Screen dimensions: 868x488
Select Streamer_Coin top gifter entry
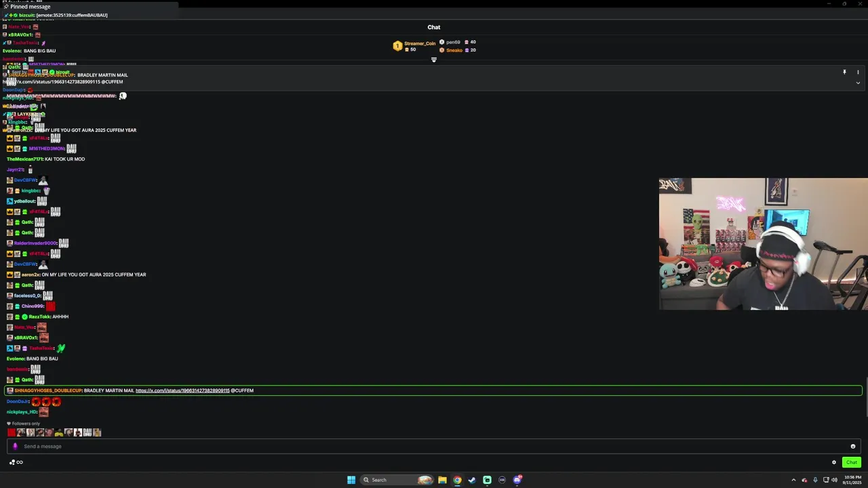tap(414, 46)
